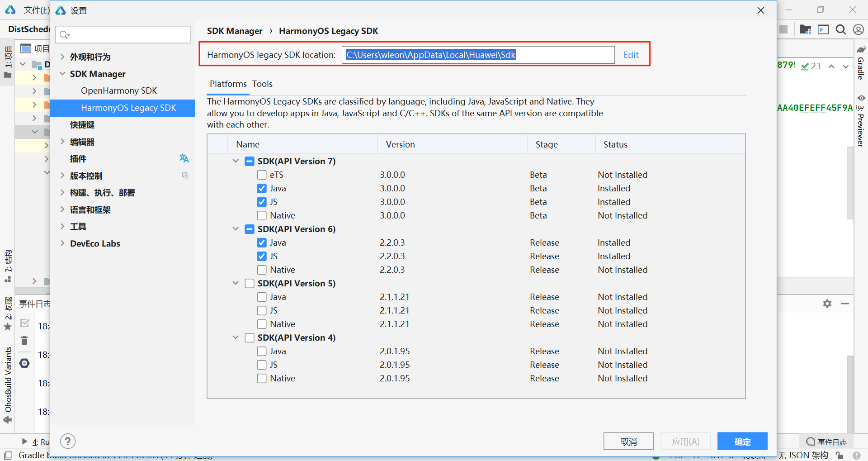Collapse the SDK(API Version 5) group
This screenshot has width=868, height=461.
236,283
